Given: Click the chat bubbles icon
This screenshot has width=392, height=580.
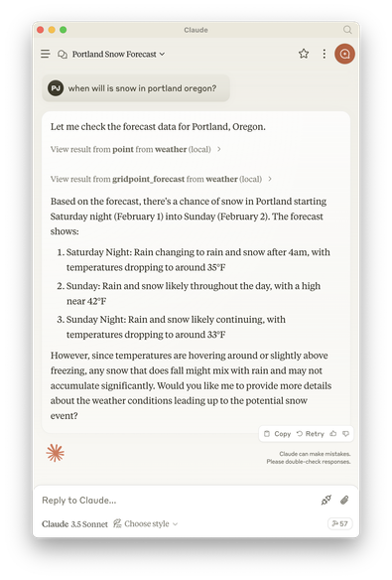Looking at the screenshot, I should (63, 55).
